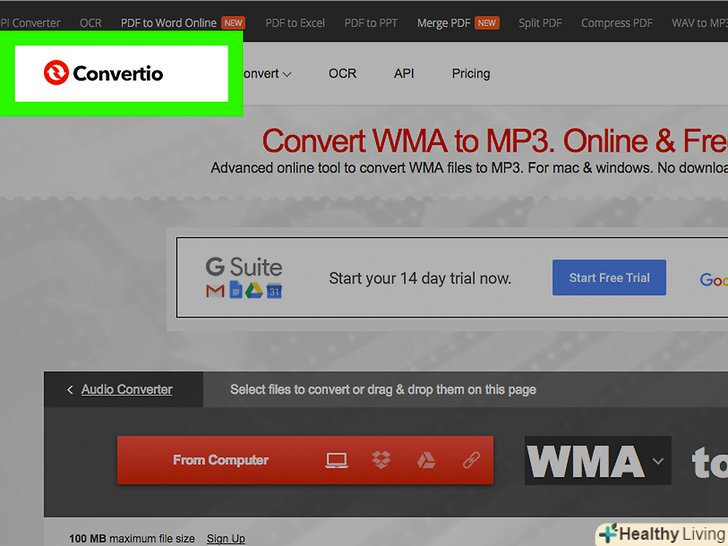Open Merge PDF link
Screen dimensions: 728x546
click(443, 23)
